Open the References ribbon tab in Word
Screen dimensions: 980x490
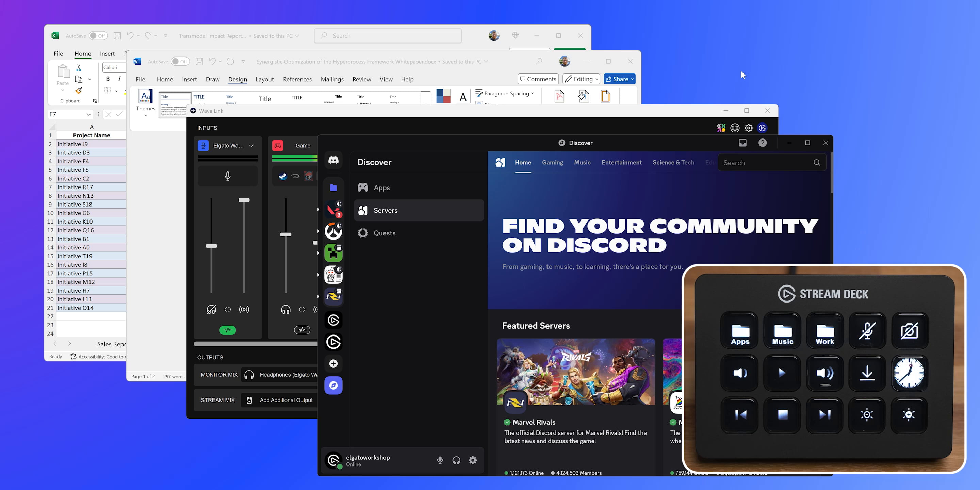point(297,79)
